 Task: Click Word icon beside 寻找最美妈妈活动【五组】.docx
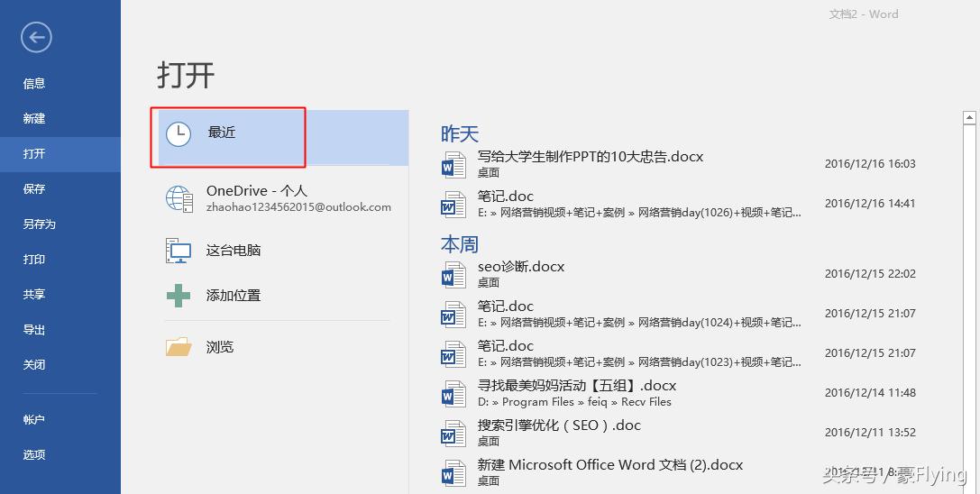click(x=453, y=394)
